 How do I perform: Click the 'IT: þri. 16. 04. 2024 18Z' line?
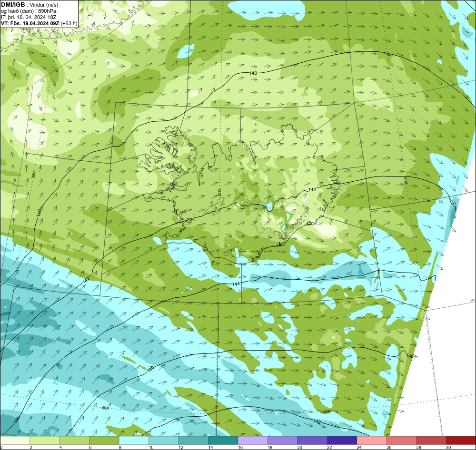tap(29, 17)
